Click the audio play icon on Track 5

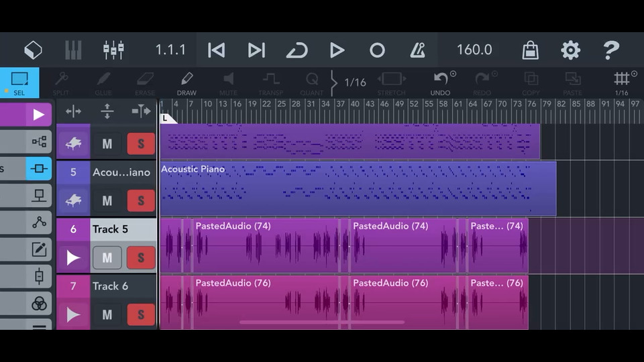[73, 257]
